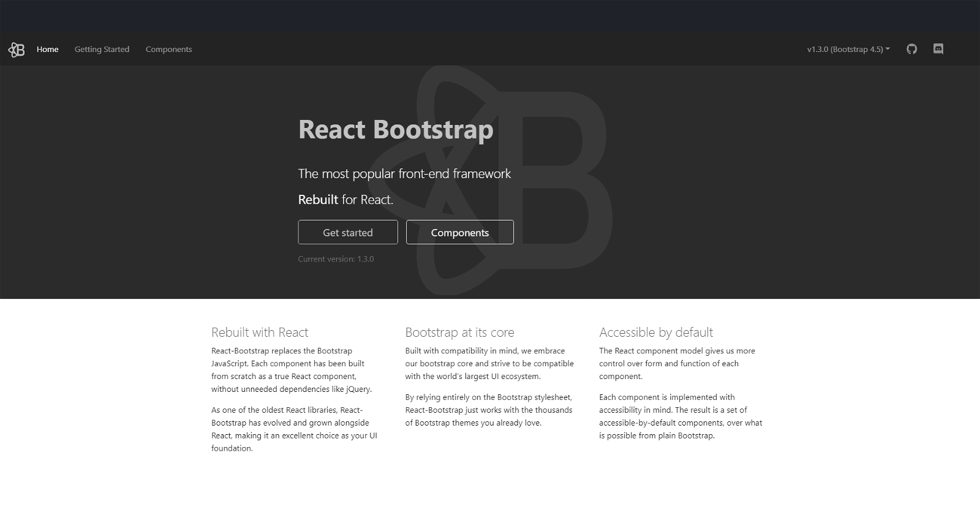The width and height of the screenshot is (980, 526).
Task: Click the React Bootstrap logo icon
Action: pos(17,50)
